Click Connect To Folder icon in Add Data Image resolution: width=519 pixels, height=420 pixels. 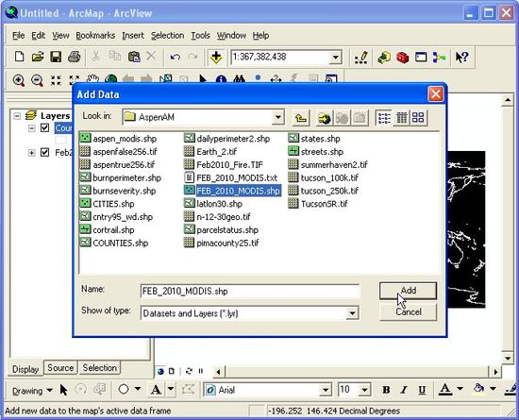[325, 117]
